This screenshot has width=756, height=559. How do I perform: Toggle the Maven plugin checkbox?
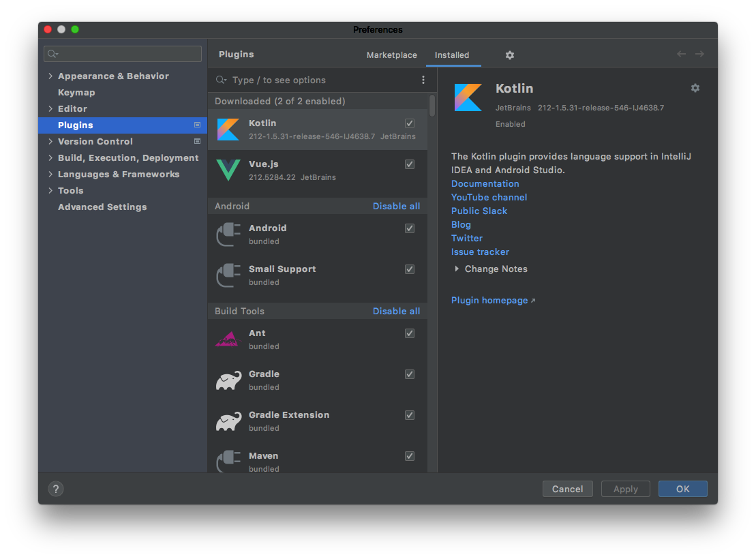click(x=409, y=456)
